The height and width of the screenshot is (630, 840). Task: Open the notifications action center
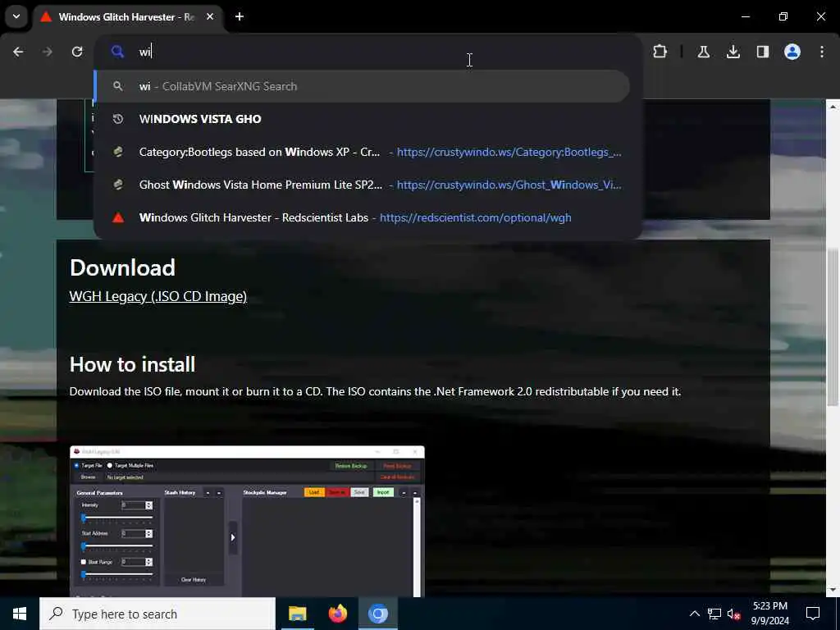(813, 614)
